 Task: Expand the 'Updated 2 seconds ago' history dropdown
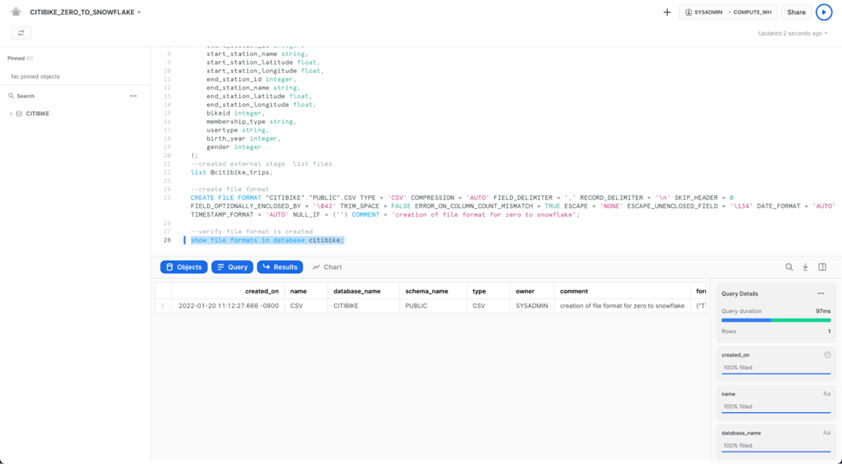tap(792, 33)
